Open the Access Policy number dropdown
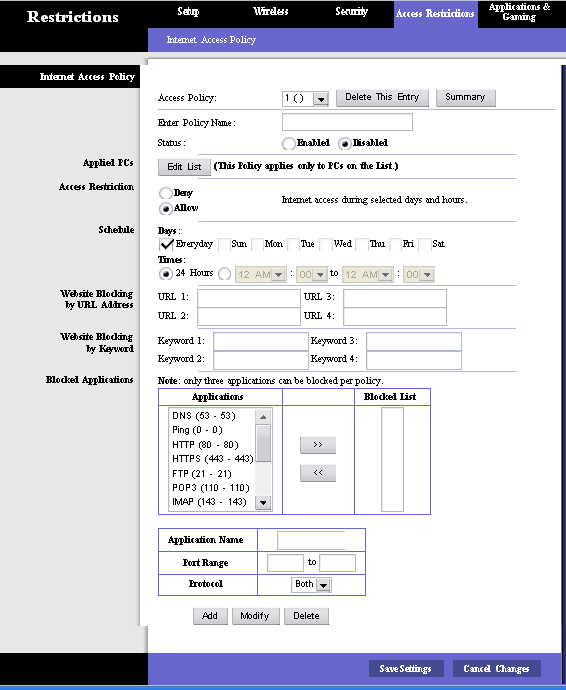This screenshot has height=690, width=566. [x=305, y=98]
